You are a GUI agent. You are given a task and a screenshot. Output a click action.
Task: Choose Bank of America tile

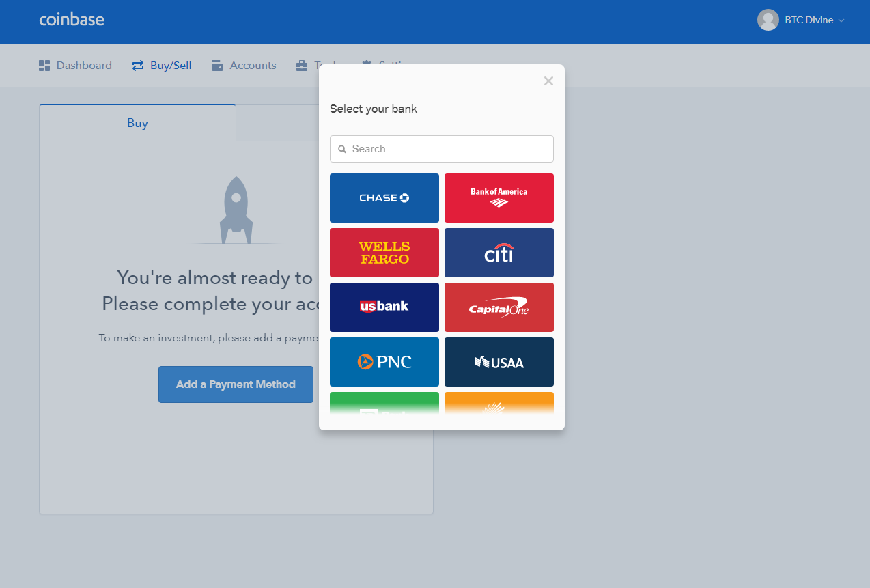(499, 198)
